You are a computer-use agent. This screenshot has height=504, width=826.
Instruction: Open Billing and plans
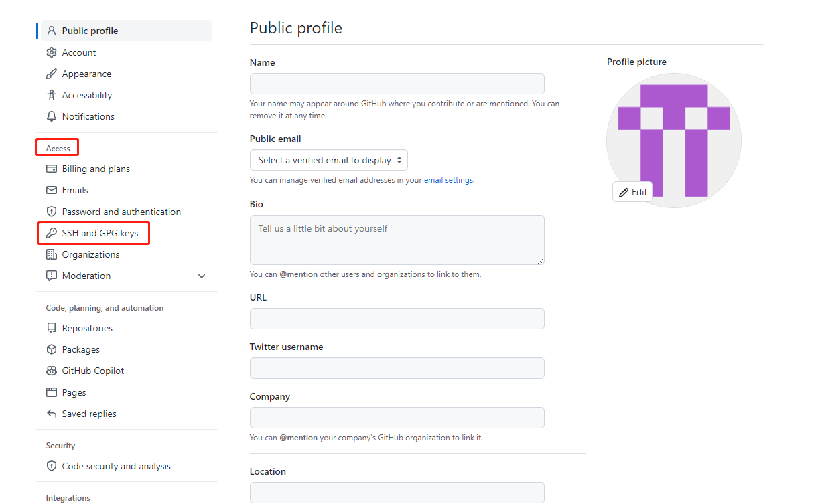pos(96,169)
